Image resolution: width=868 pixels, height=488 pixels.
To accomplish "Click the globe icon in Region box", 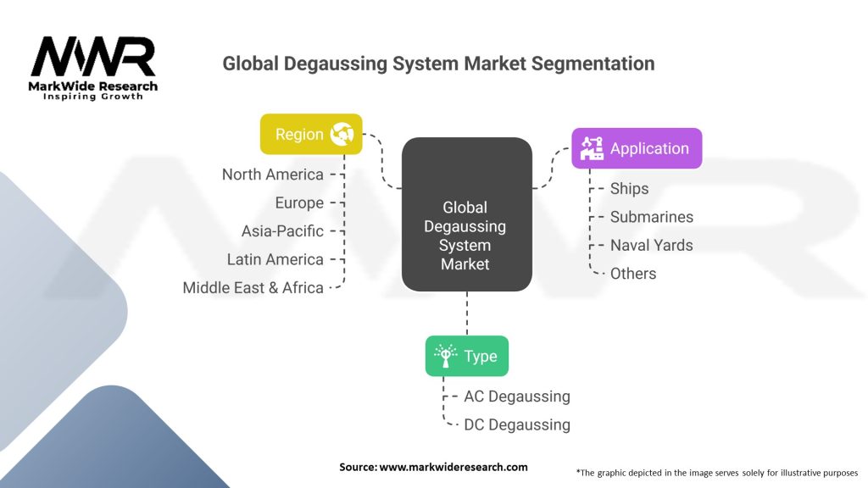I will click(x=342, y=134).
